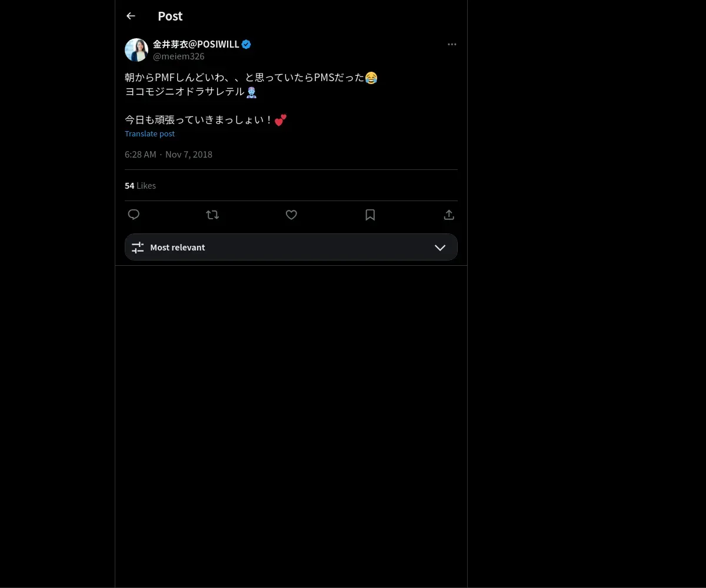Go back using the left arrow

click(x=131, y=16)
